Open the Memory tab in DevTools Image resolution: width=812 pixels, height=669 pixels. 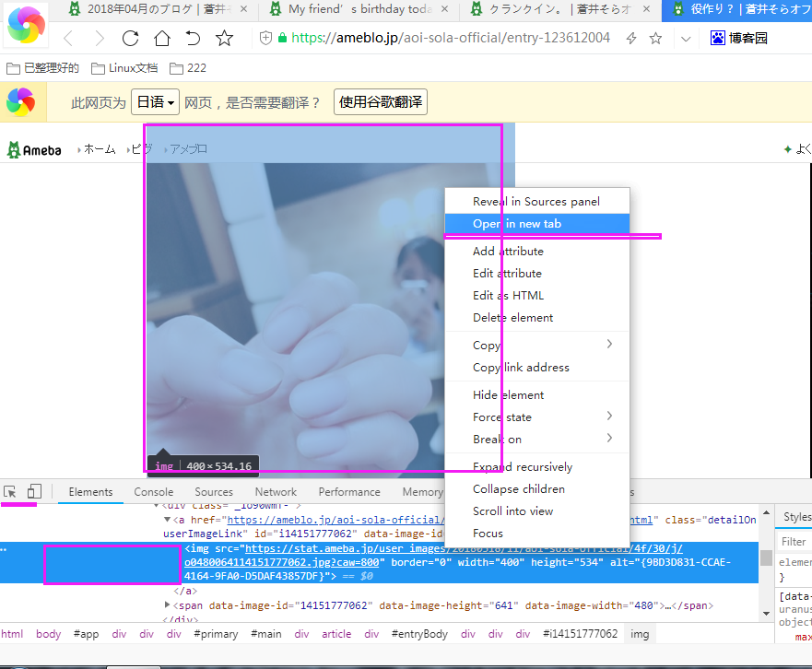422,492
